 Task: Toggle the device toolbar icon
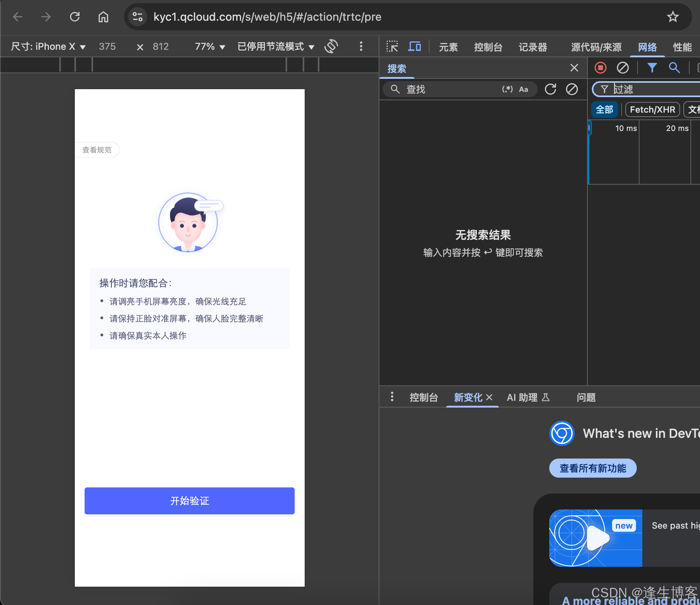tap(414, 47)
